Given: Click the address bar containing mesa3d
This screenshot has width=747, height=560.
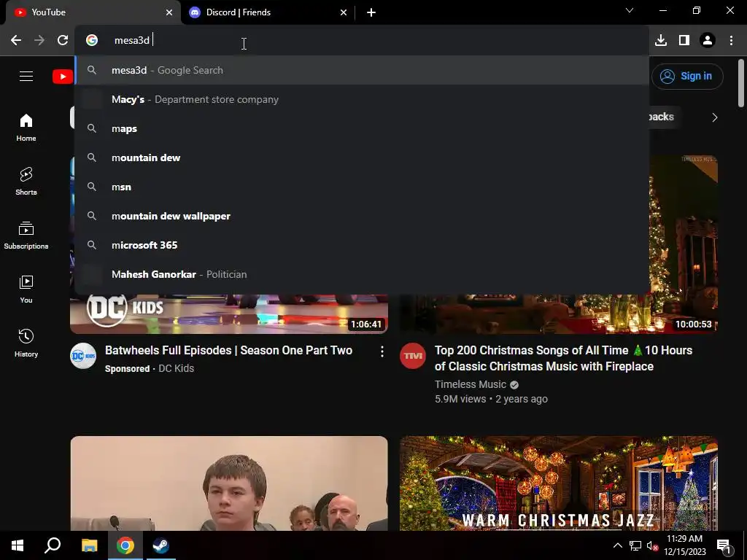Looking at the screenshot, I should coord(362,41).
